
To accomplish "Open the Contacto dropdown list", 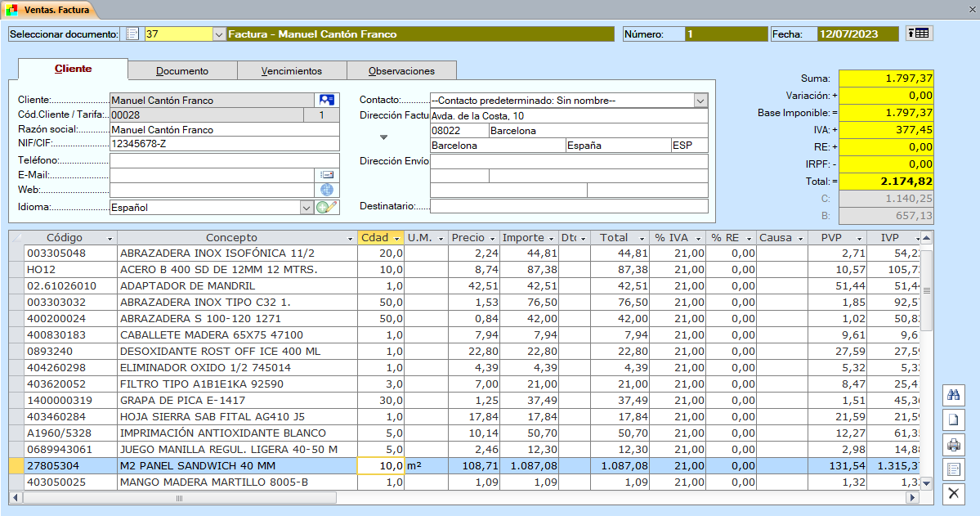I will tap(700, 101).
